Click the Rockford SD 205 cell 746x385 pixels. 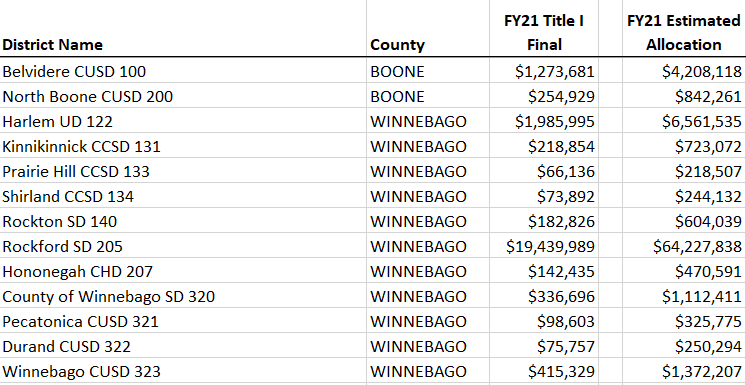pyautogui.click(x=183, y=246)
